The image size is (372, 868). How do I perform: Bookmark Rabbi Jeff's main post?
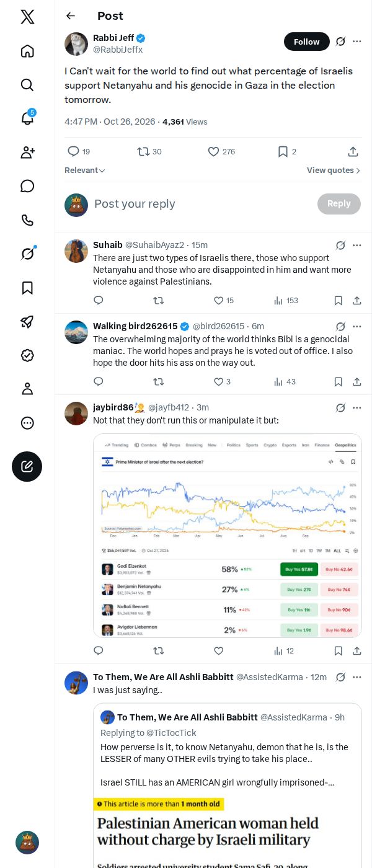[287, 151]
